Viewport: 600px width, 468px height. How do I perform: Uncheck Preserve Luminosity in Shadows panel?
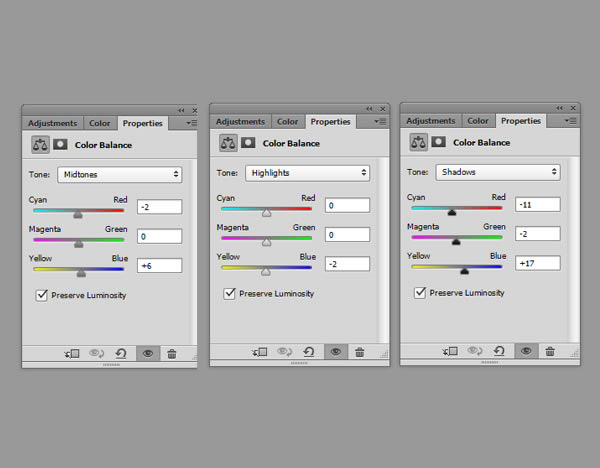[x=420, y=293]
